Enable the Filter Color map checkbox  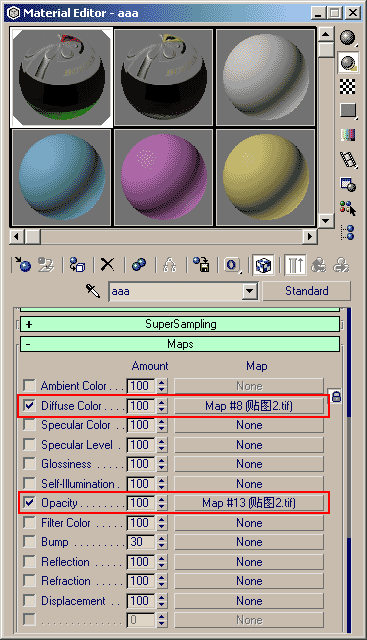point(29,522)
